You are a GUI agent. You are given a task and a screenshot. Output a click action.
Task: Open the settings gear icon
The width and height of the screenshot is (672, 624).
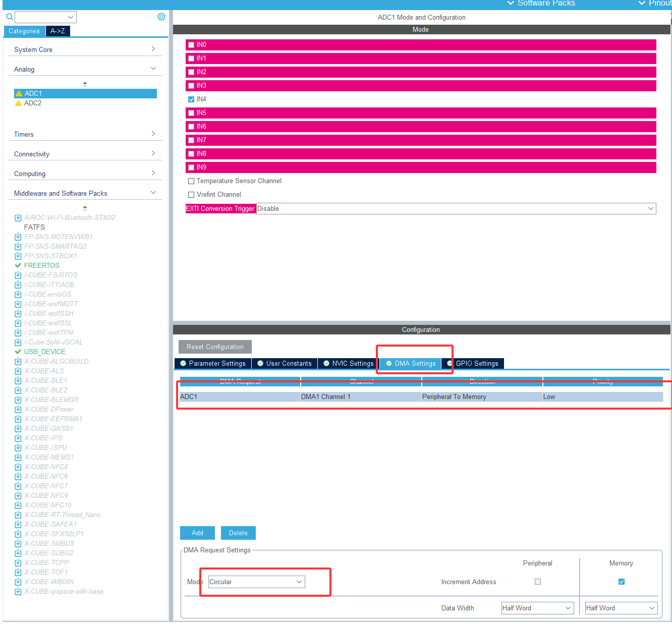click(161, 17)
